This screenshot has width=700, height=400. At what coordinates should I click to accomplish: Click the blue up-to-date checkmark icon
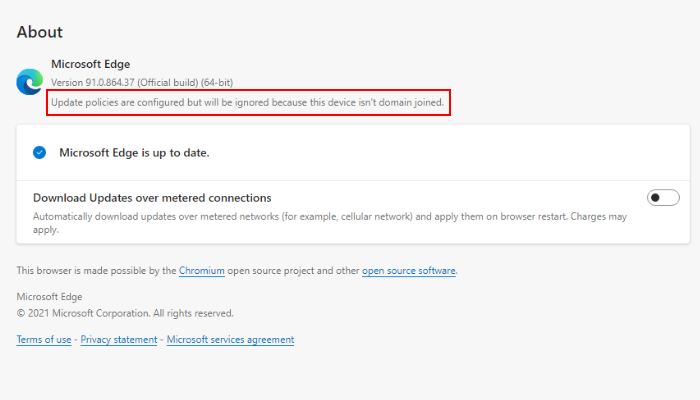point(39,153)
